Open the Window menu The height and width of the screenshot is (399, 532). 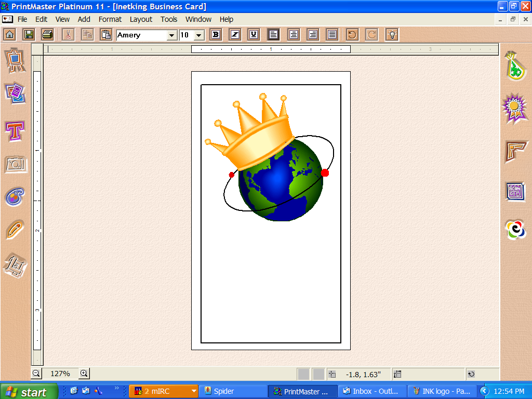tap(198, 19)
